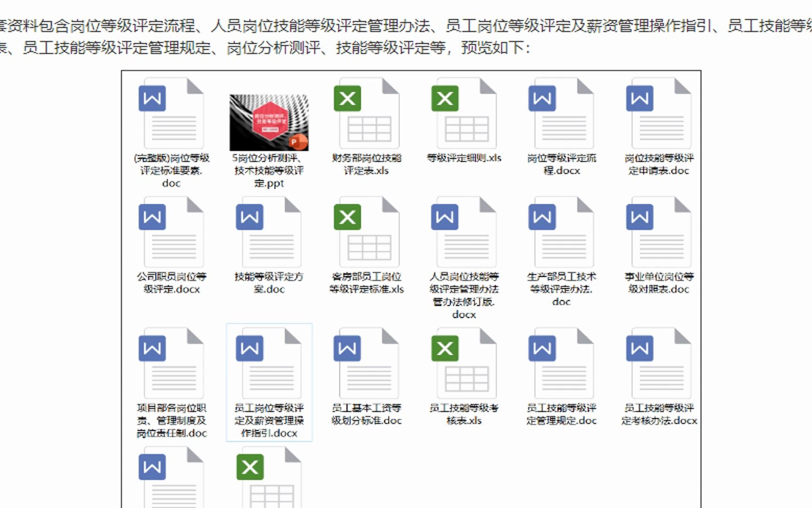The image size is (812, 508).
Task: Click the file name 项目部各岗位职责、管理制度及岗位责任制.doc
Action: point(172,420)
